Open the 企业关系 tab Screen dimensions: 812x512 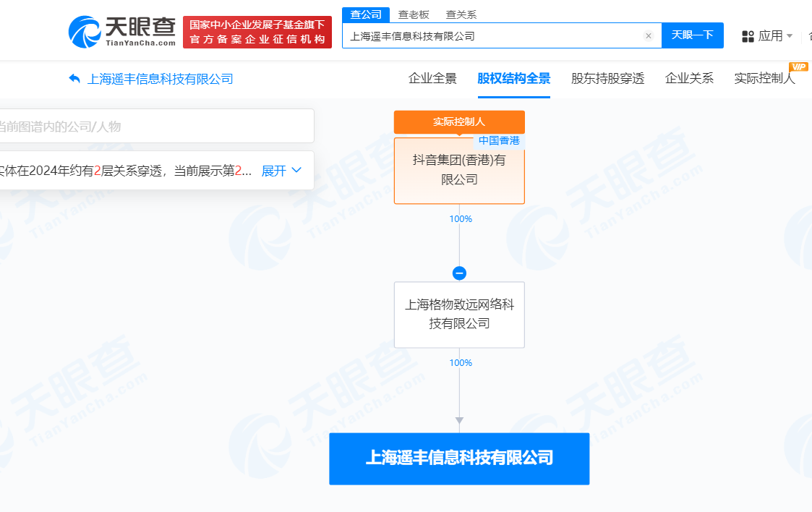pyautogui.click(x=689, y=79)
